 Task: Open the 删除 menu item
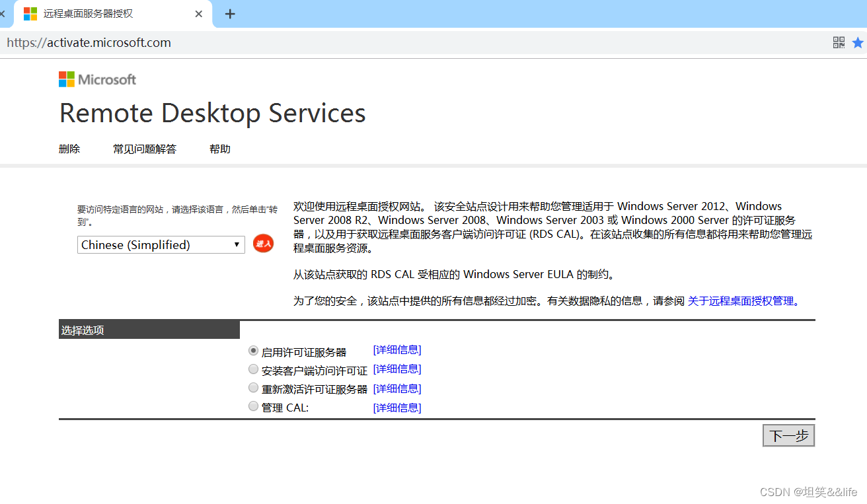(69, 149)
